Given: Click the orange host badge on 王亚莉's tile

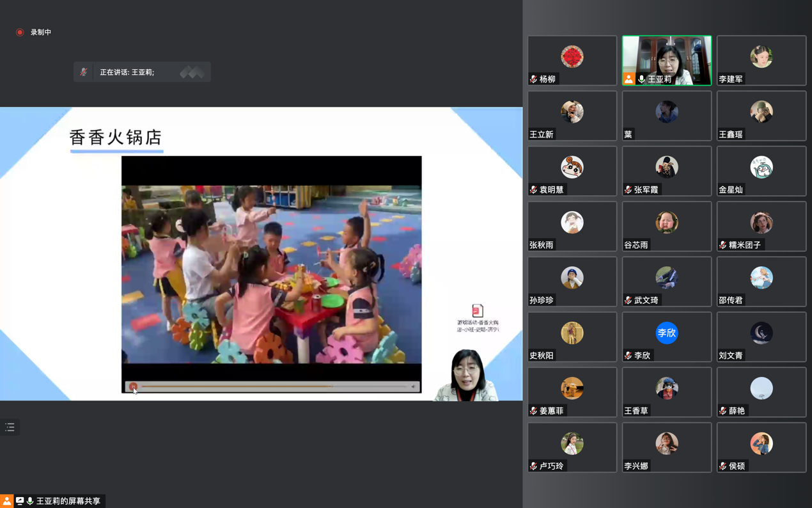Looking at the screenshot, I should [629, 79].
